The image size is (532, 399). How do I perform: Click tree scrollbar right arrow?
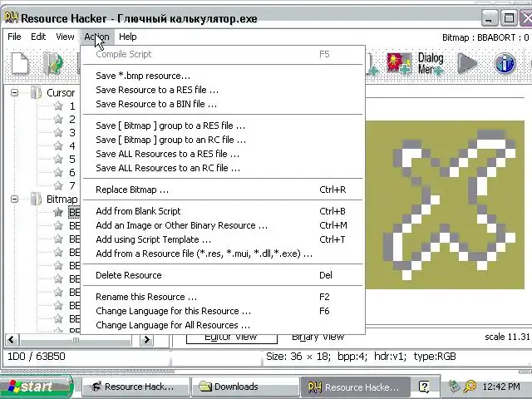click(x=146, y=340)
